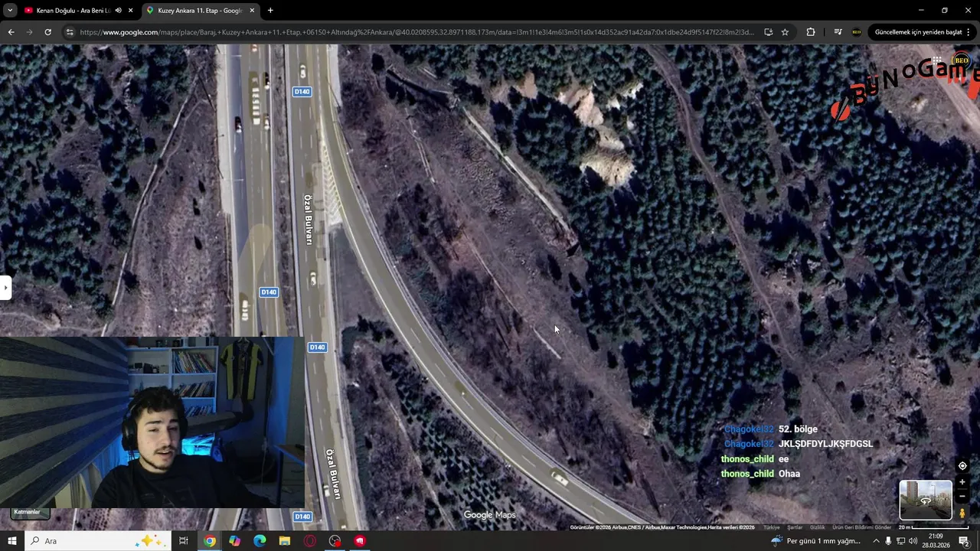Expand the tab search dropdown
Viewport: 980px width, 551px height.
10,11
